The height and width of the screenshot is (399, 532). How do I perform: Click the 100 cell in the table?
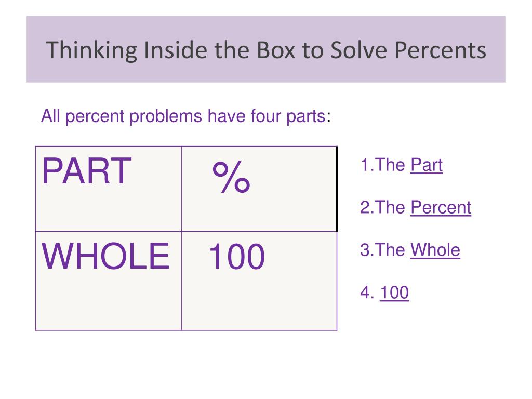(x=259, y=281)
